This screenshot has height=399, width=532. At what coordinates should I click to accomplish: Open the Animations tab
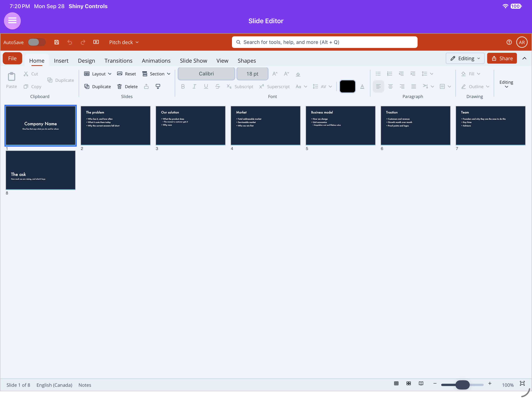(156, 61)
